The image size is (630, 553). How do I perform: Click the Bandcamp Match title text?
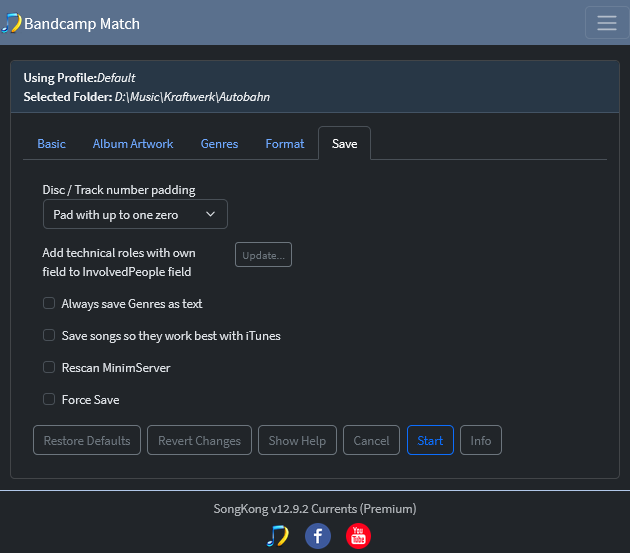point(82,24)
